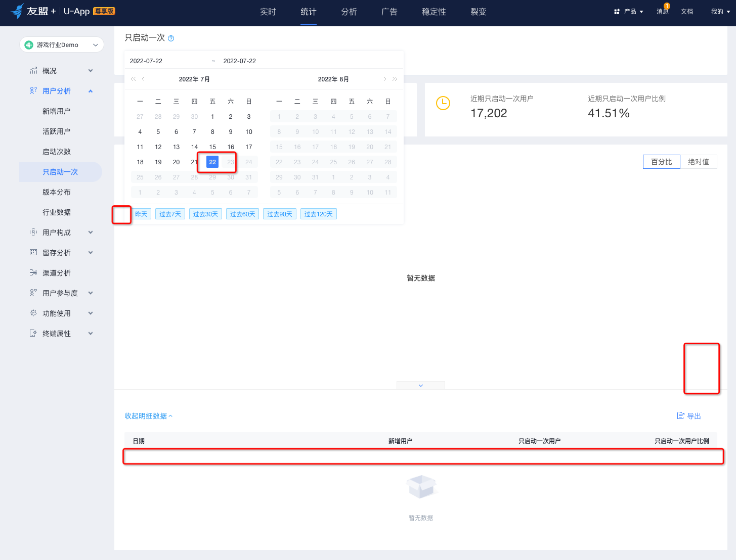
Task: Expand the 用户参与度 section
Action: coord(91,293)
